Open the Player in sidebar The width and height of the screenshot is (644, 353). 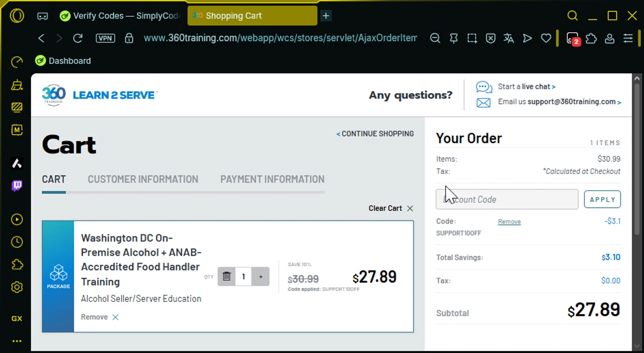point(17,219)
